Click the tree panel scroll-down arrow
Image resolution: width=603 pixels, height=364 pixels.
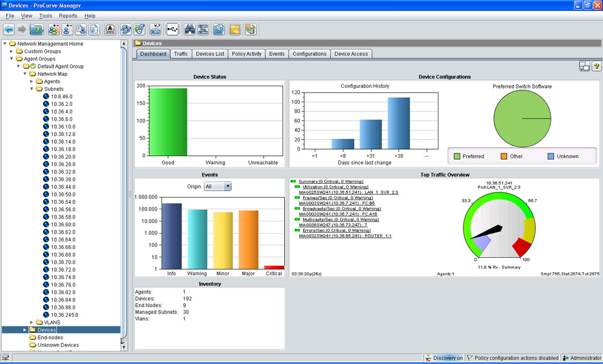pos(124,347)
